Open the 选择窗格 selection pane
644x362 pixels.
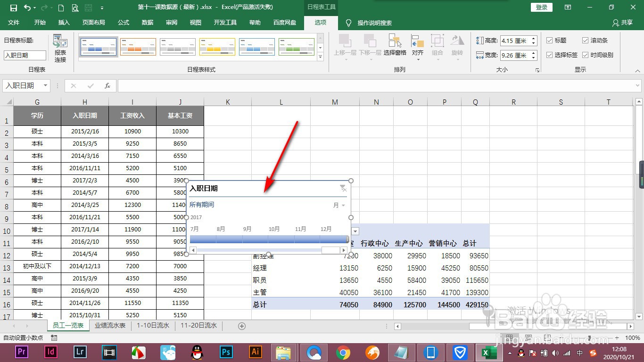(x=395, y=45)
